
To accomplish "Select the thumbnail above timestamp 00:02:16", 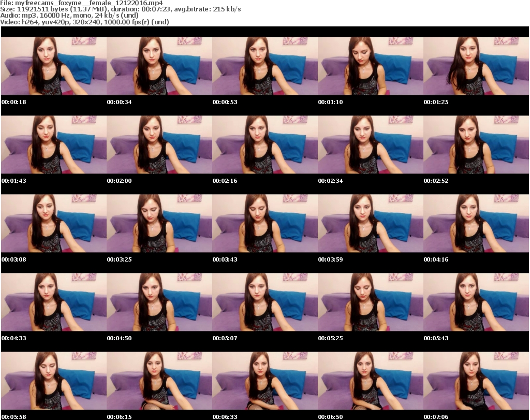I will tap(265, 144).
